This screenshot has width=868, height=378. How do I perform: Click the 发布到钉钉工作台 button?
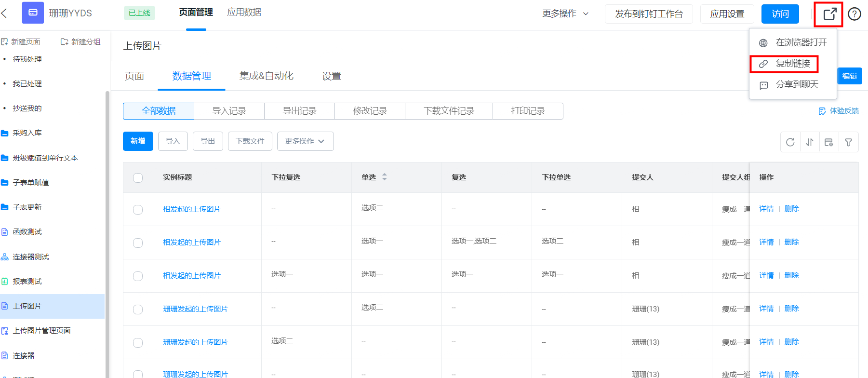649,14
